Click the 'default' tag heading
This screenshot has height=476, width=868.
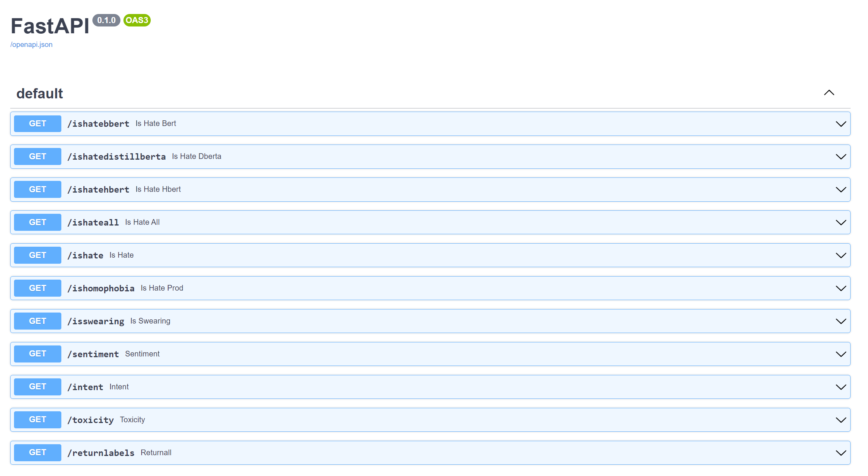40,93
